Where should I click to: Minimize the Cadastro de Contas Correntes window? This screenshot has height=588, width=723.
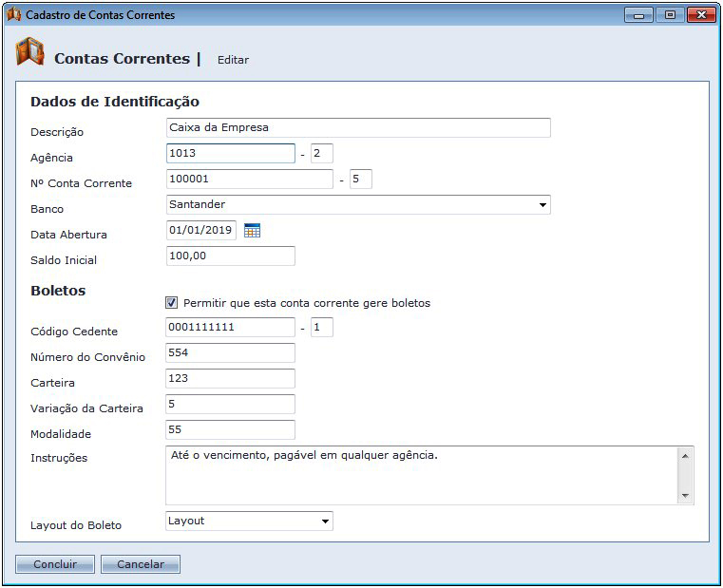(638, 15)
